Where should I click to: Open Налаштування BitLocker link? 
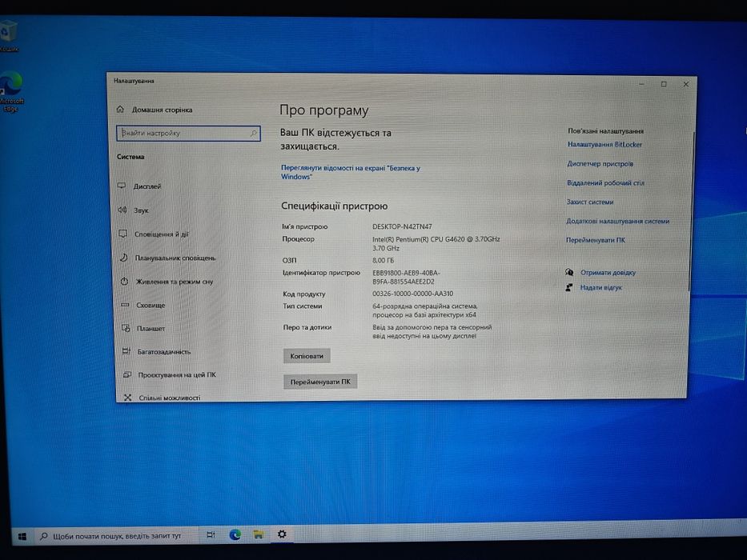pyautogui.click(x=604, y=144)
